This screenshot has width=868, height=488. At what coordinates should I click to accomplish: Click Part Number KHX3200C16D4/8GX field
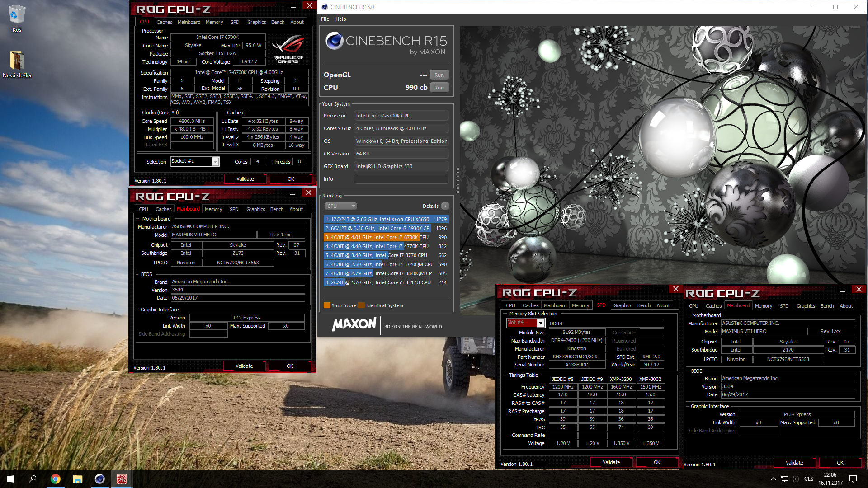click(x=577, y=357)
